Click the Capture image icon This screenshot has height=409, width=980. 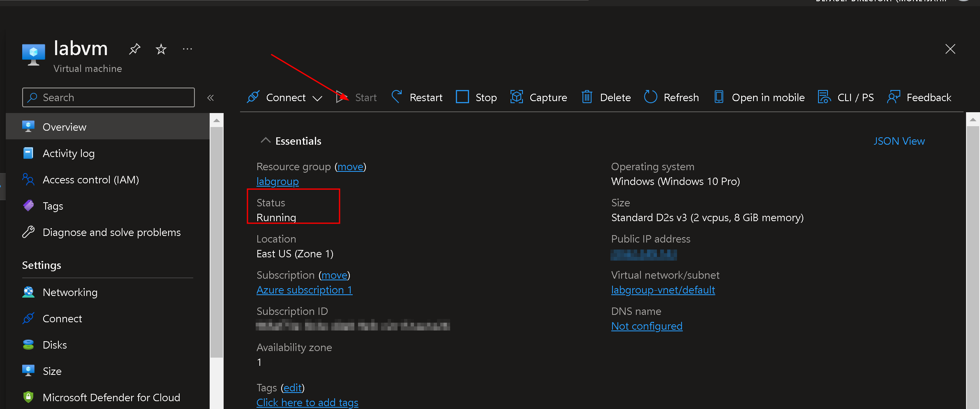517,97
